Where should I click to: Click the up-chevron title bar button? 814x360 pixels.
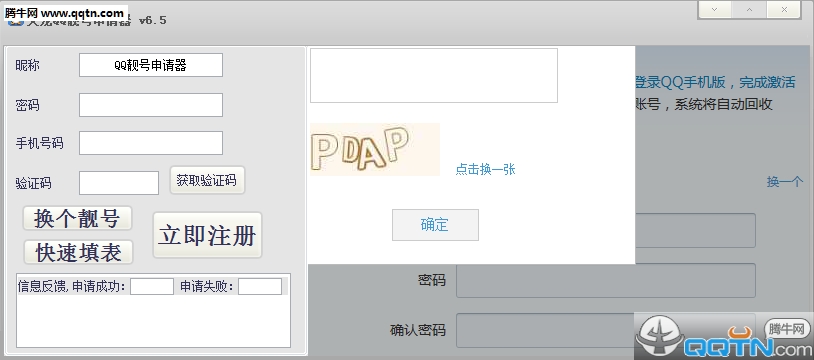[749, 9]
